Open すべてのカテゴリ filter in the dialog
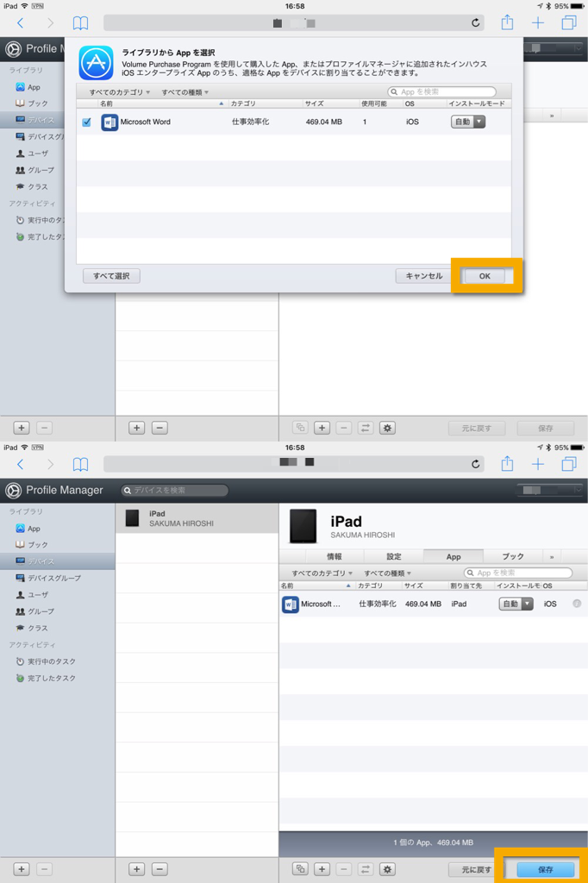This screenshot has height=883, width=588. [x=119, y=91]
